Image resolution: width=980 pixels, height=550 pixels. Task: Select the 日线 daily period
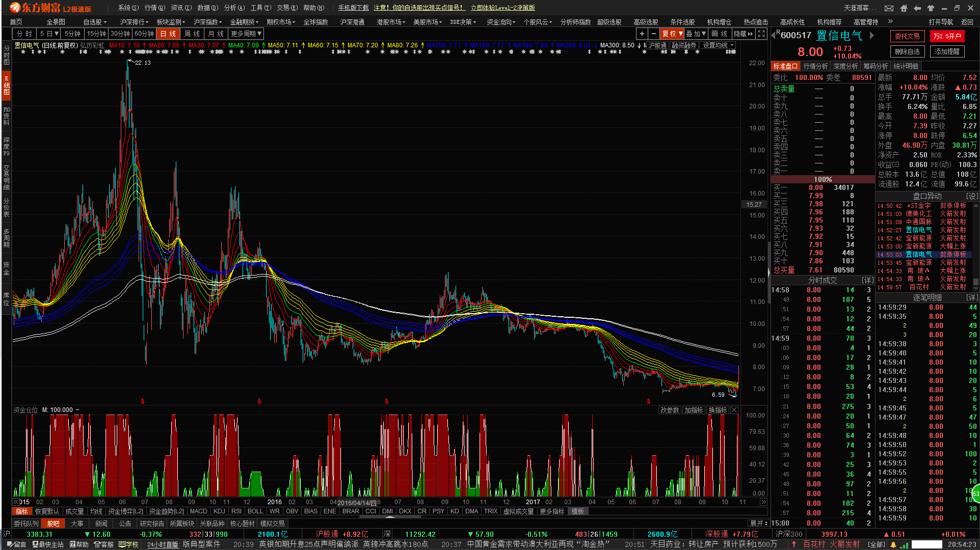pos(168,34)
